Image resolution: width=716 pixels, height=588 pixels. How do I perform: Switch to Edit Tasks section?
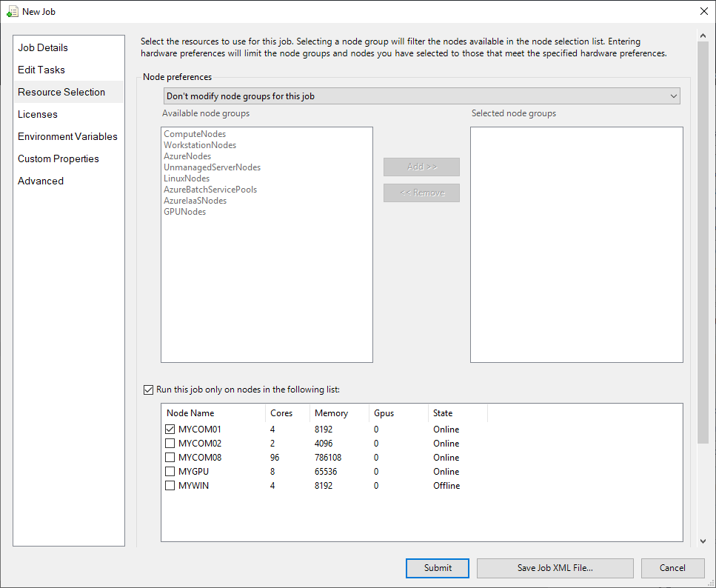tap(41, 70)
